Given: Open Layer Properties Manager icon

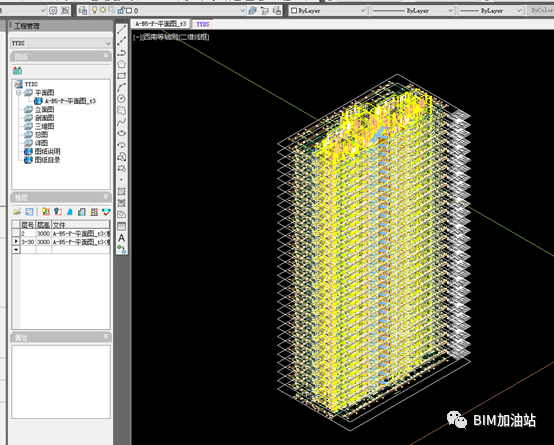Looking at the screenshot, I should (83, 11).
